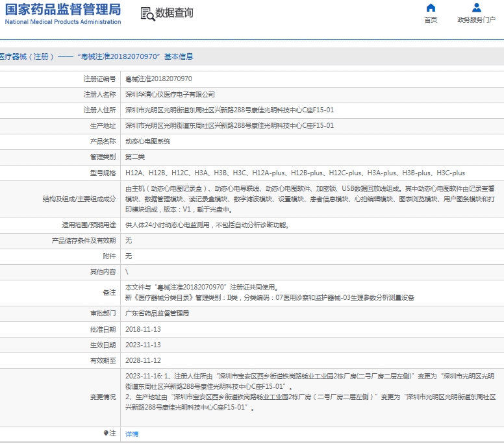
Task: Click 无 in 产品储存条件及有效期 row
Action: click(129, 241)
